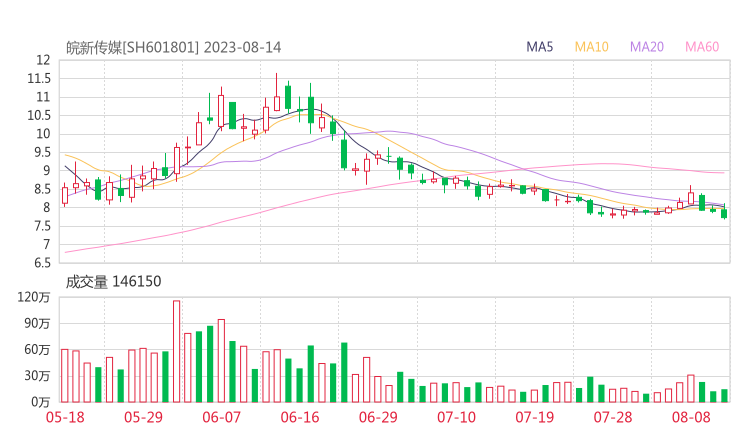Click the 30万 volume axis label
Screen dimensions: 740x440
pos(37,376)
